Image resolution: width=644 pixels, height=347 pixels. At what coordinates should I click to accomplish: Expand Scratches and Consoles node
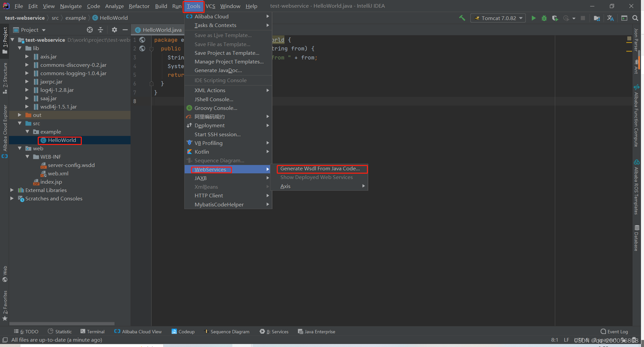click(12, 198)
